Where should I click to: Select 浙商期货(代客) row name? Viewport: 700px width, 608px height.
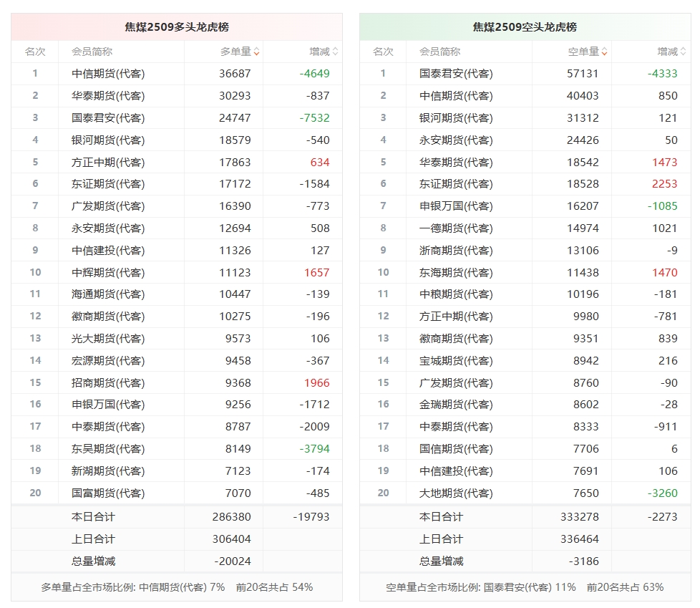click(456, 251)
